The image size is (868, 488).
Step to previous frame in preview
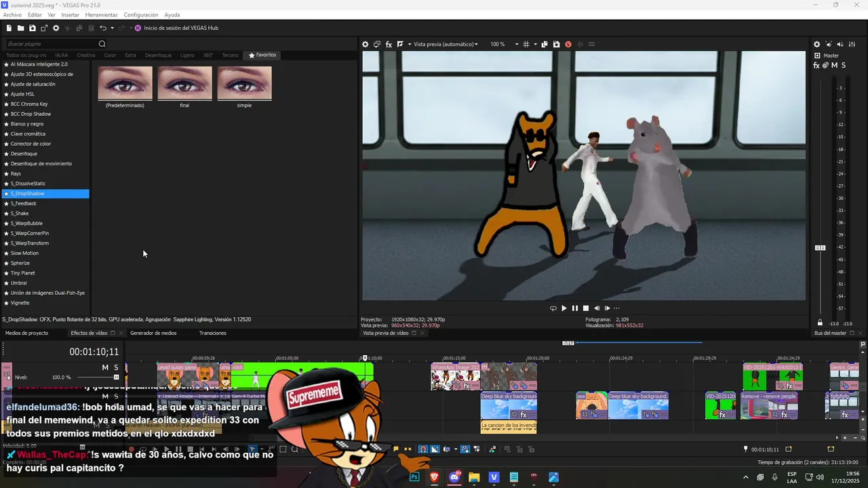coord(597,308)
